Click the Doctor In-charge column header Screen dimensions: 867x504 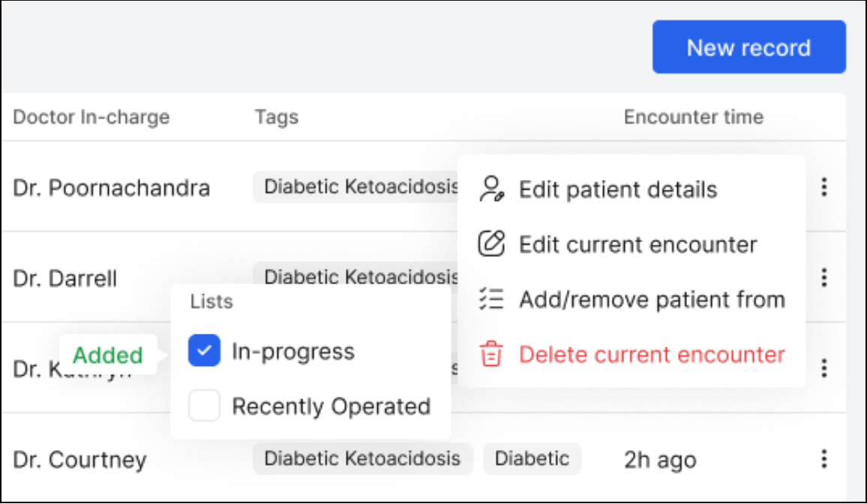pyautogui.click(x=91, y=117)
